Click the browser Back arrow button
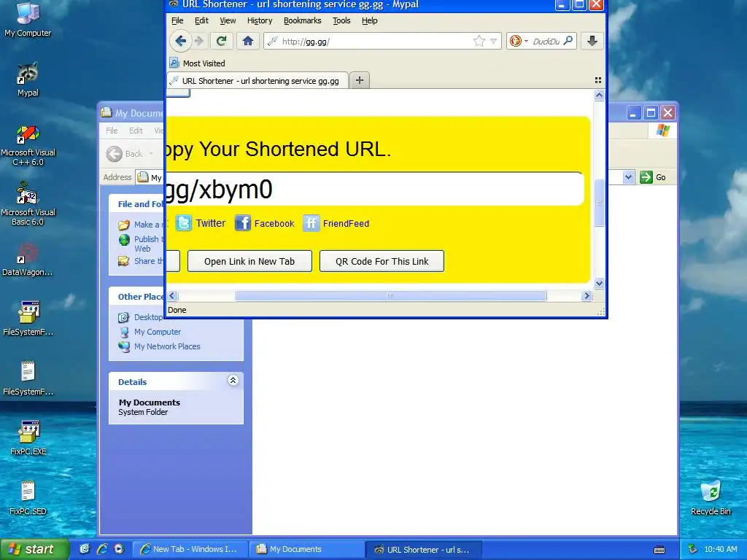 [x=181, y=42]
